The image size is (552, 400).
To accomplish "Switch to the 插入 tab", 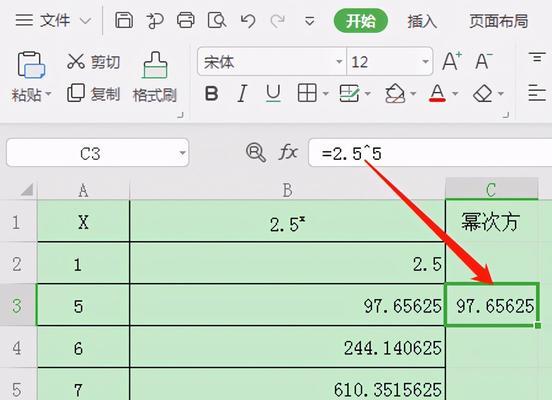I will click(x=422, y=21).
